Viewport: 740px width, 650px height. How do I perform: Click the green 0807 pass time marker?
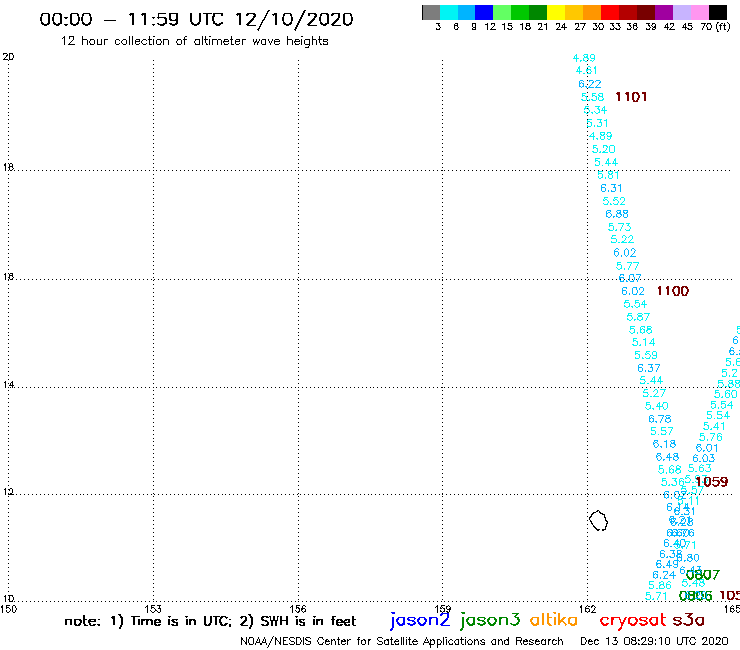tap(703, 574)
